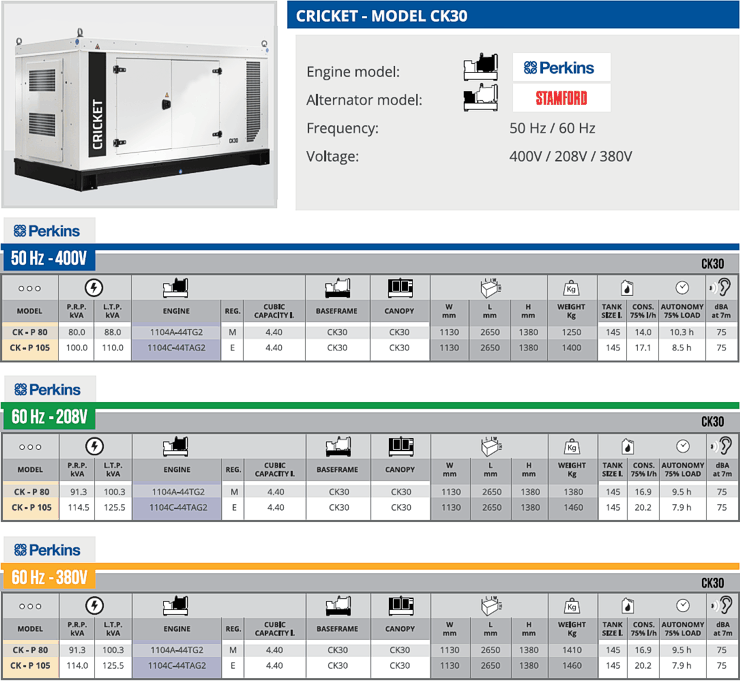
Task: Click the 80.0 P.R.P. kVA value
Action: click(x=76, y=332)
